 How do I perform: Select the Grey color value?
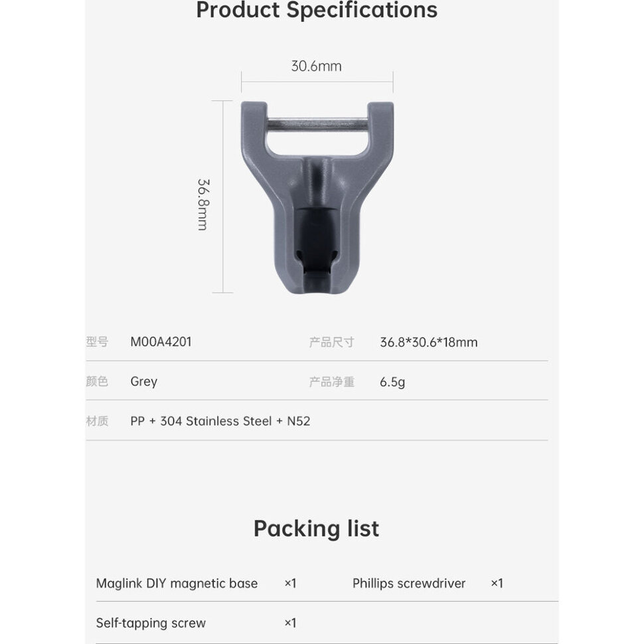click(x=143, y=382)
